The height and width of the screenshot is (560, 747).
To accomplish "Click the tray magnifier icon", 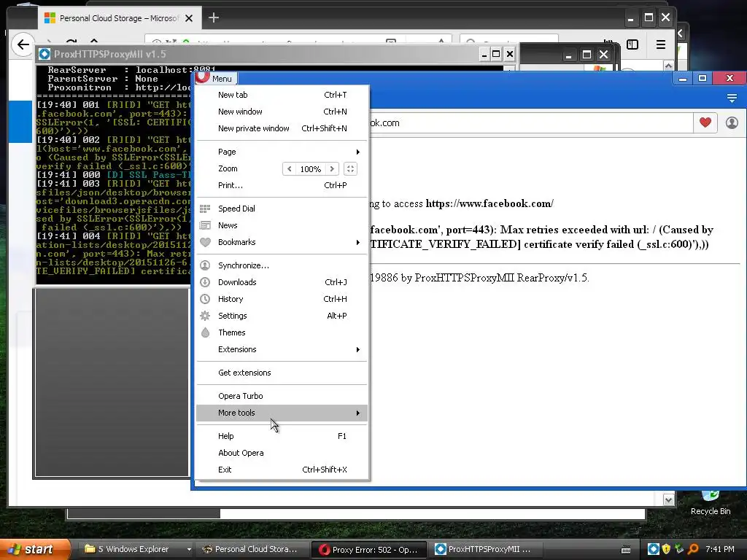I will pos(693,549).
